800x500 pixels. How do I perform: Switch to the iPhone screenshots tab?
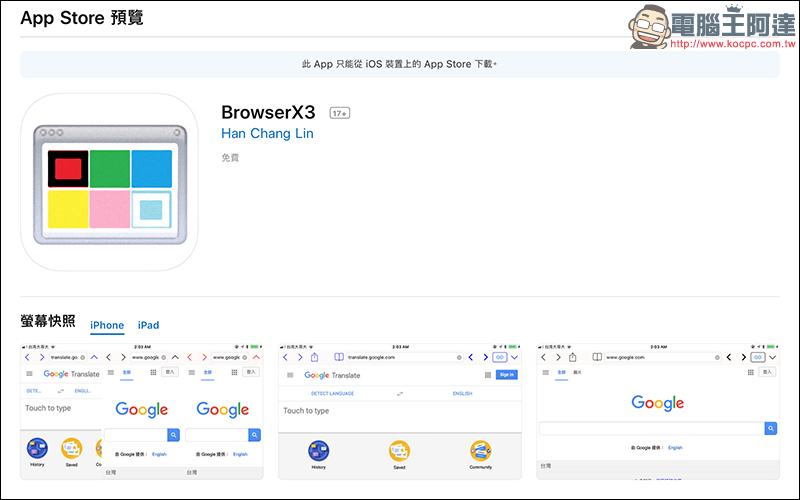[107, 325]
